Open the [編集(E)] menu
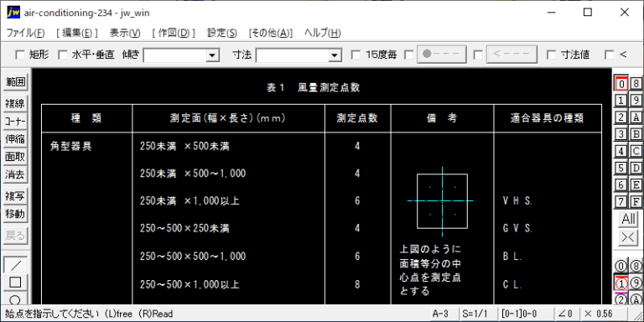The width and height of the screenshot is (644, 322). (x=77, y=34)
